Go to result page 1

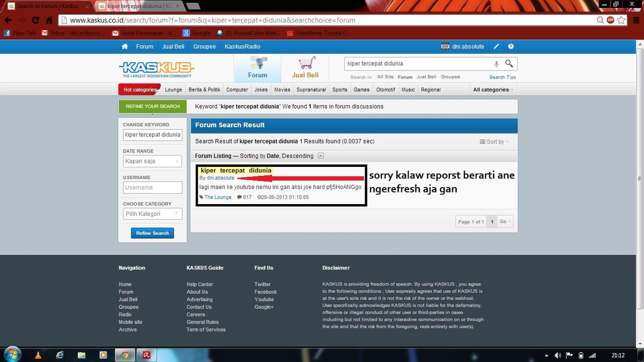492,221
